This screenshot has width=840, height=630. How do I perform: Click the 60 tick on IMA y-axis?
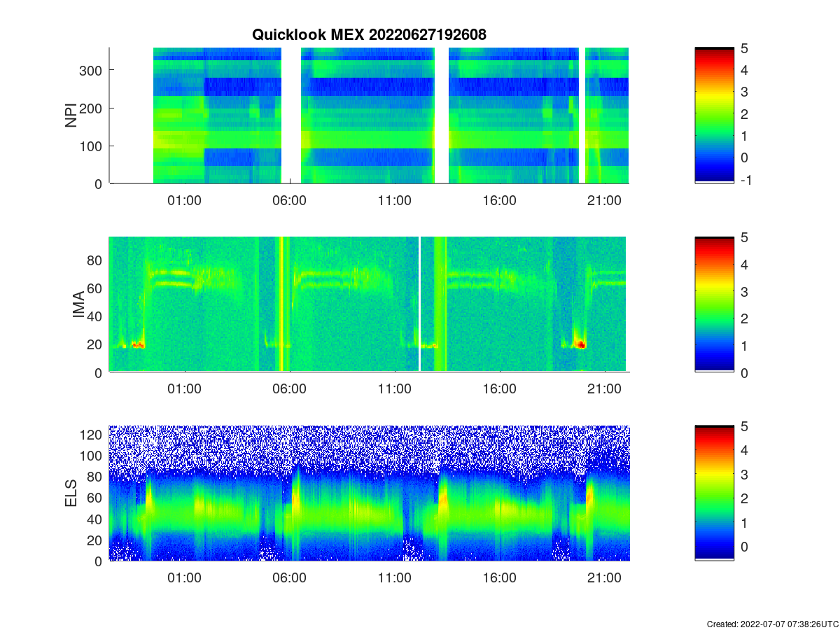(x=96, y=288)
